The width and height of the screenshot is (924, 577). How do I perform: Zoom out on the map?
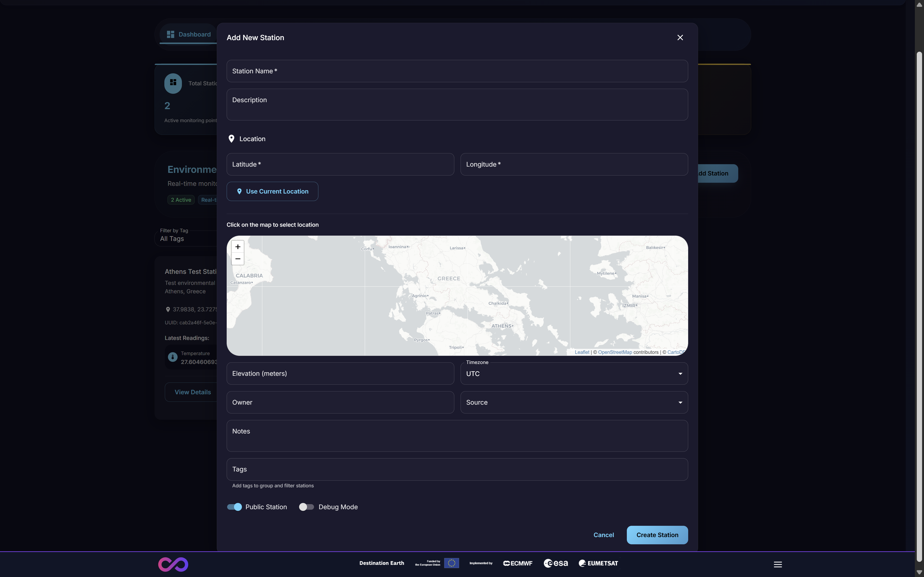237,259
